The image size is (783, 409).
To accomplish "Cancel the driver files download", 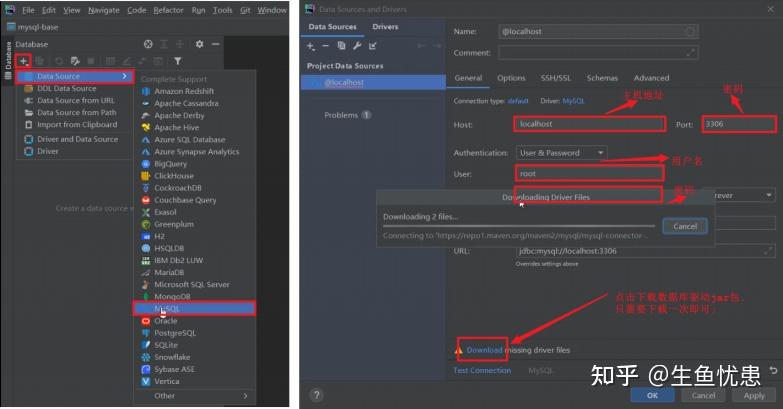I will pos(685,226).
